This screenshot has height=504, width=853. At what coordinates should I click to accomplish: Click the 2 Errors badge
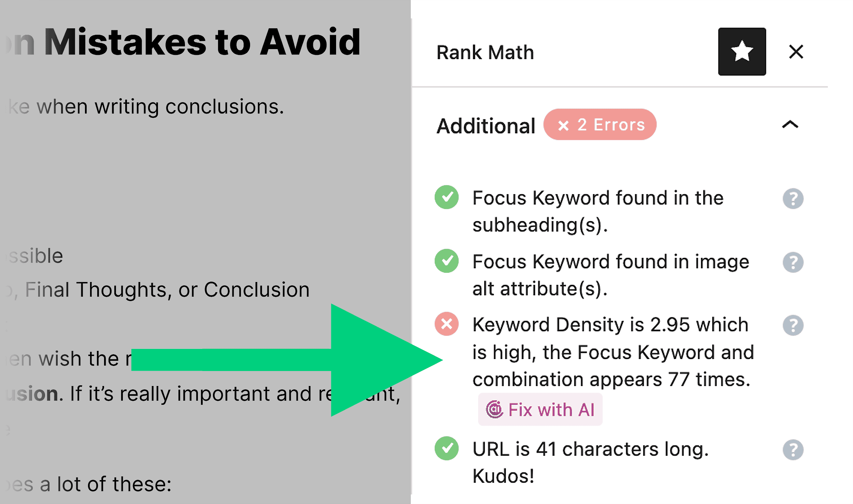(x=600, y=124)
